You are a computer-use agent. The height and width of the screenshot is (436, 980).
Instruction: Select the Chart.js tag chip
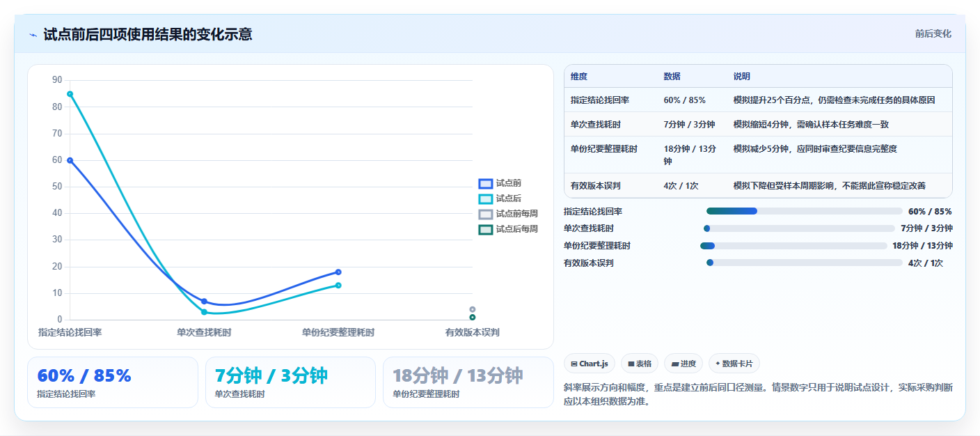[590, 364]
